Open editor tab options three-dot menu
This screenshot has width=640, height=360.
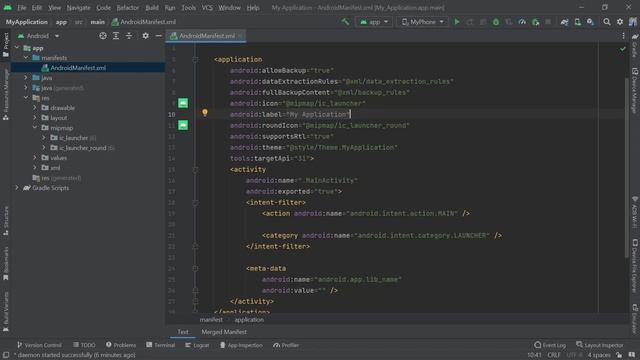[x=623, y=36]
